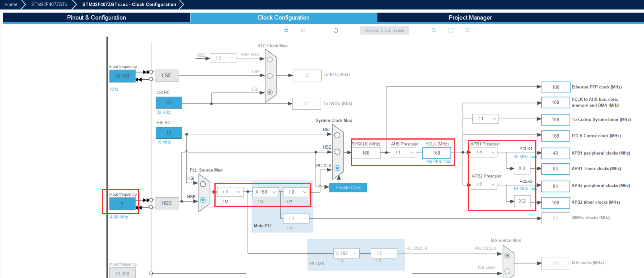Screen dimensions: 644x278
Task: Go to Home breadcrumb
Action: [x=11, y=4]
